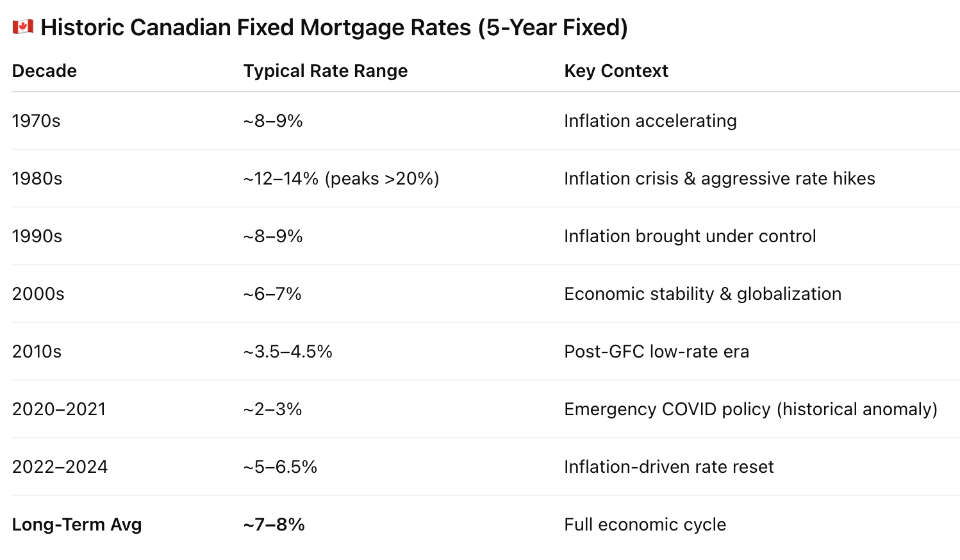
Task: Click Economic stability & globalization text
Action: pos(702,294)
